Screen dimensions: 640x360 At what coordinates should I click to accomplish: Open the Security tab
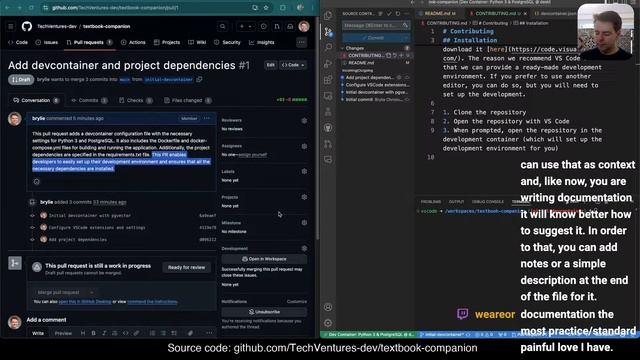pos(227,42)
